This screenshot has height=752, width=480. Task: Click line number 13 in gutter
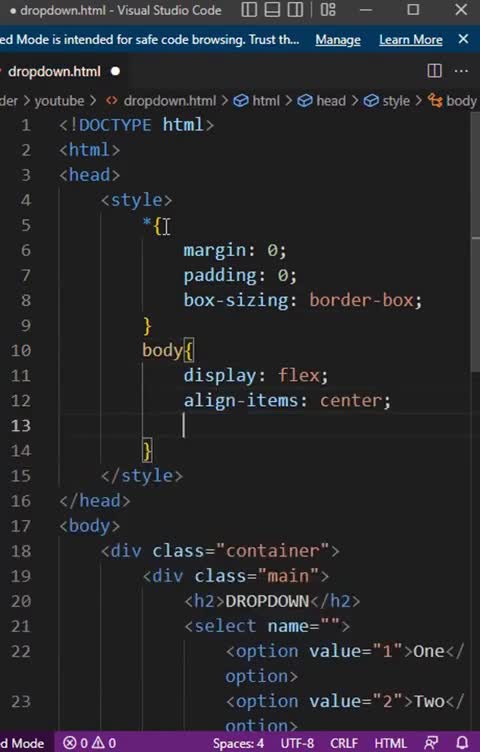tap(21, 426)
